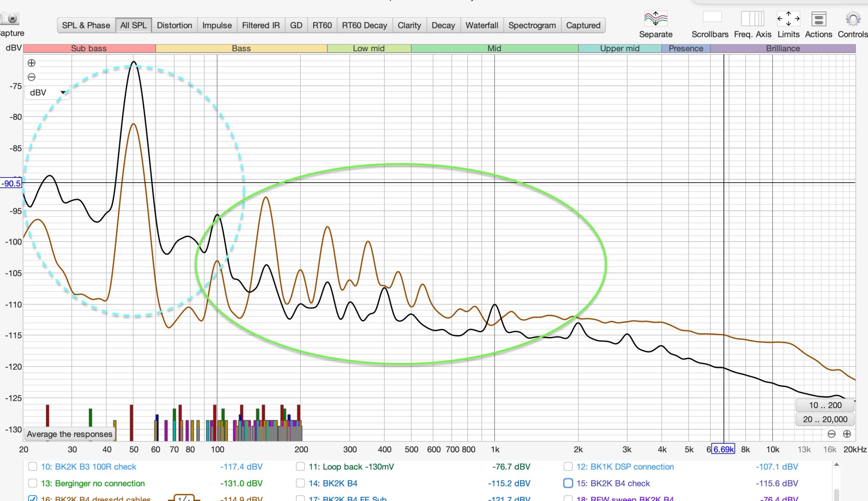Click the vertical zoom-out minus icon

coord(31,77)
